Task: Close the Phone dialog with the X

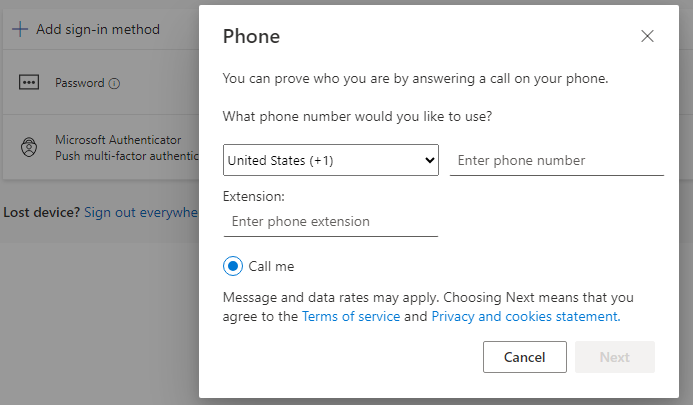Action: click(647, 37)
